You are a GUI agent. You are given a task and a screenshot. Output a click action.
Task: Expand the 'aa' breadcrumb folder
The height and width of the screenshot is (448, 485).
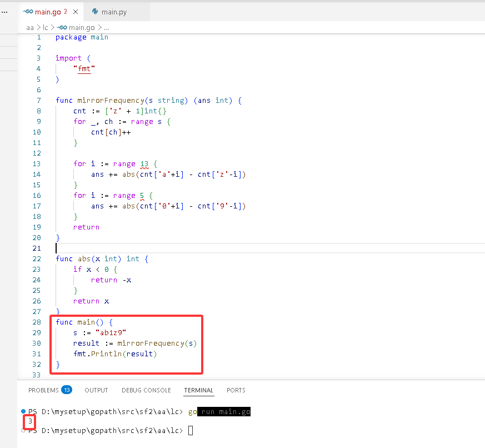pyautogui.click(x=29, y=28)
